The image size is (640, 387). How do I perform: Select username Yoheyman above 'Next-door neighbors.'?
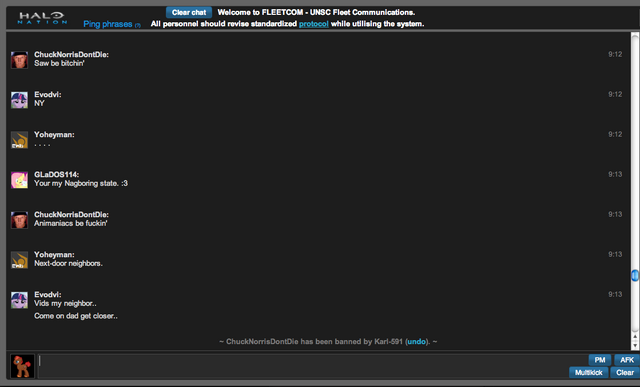(54, 254)
